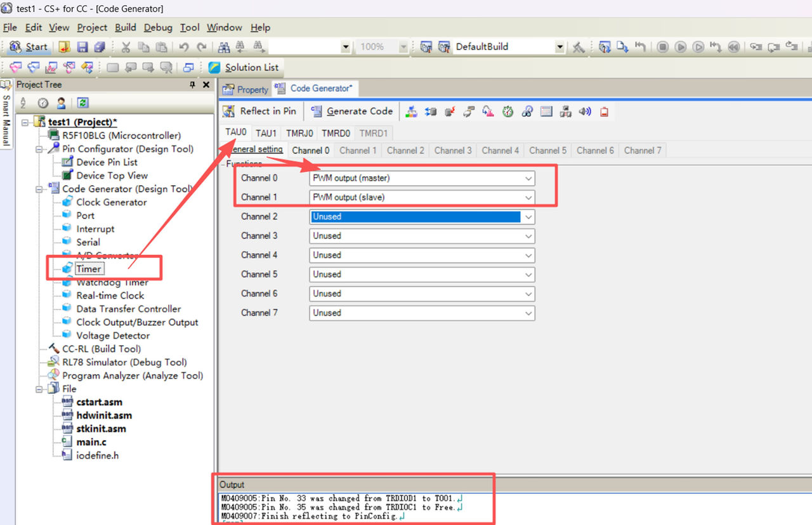Open the Timer stopwatch icon in Code Generator

pyautogui.click(x=507, y=112)
